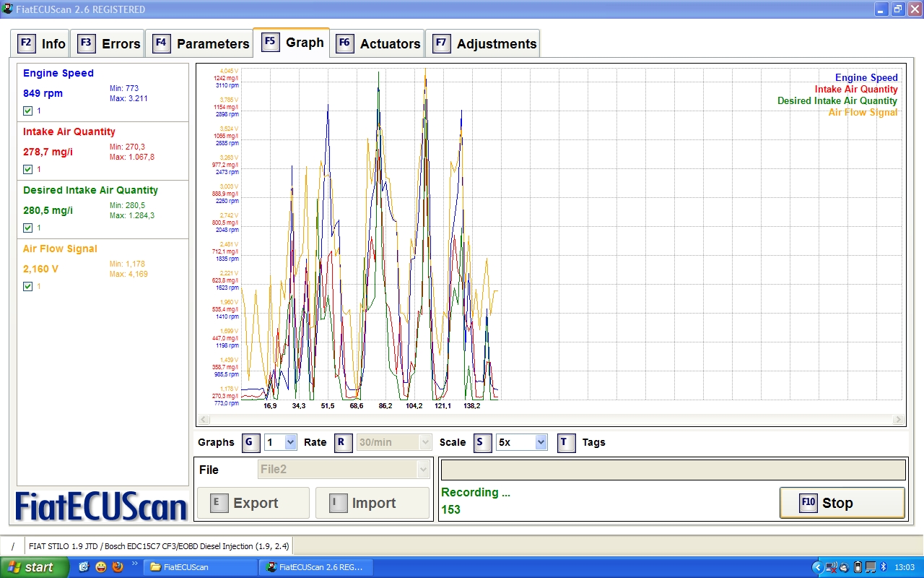Launch Firefox from the quick launch bar
Viewport: 924px width, 578px height.
[x=117, y=567]
